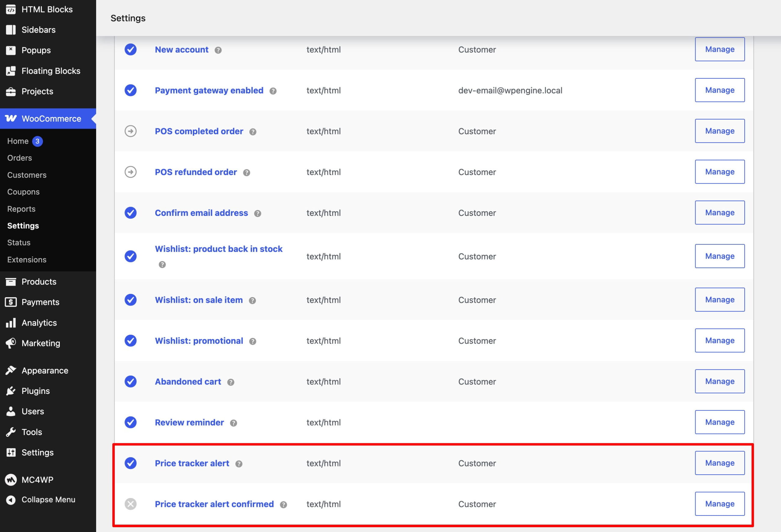The image size is (781, 532).
Task: Click the Appearance paintbrush icon
Action: tap(11, 370)
